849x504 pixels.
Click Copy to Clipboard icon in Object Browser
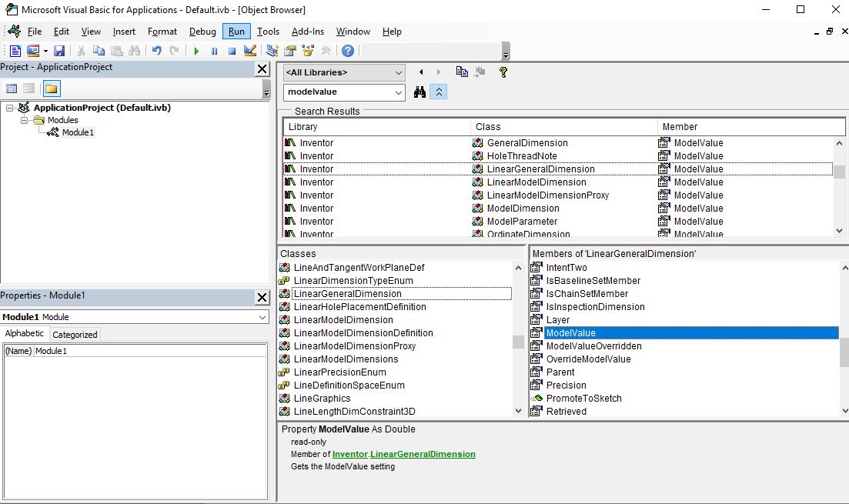coord(462,72)
